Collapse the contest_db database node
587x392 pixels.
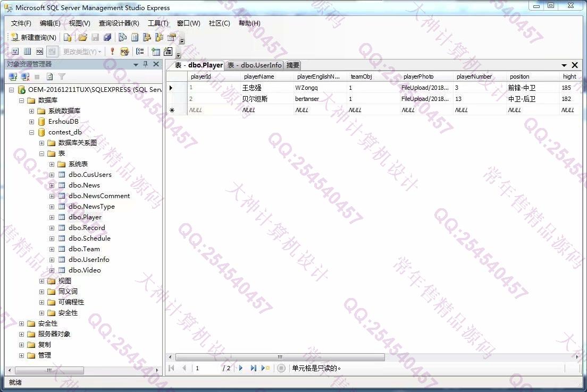31,132
